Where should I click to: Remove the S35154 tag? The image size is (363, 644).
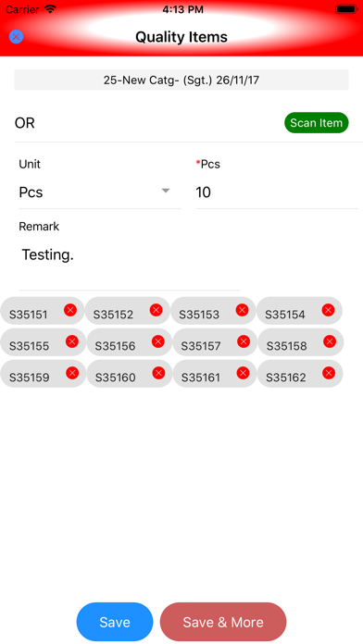[x=328, y=310]
